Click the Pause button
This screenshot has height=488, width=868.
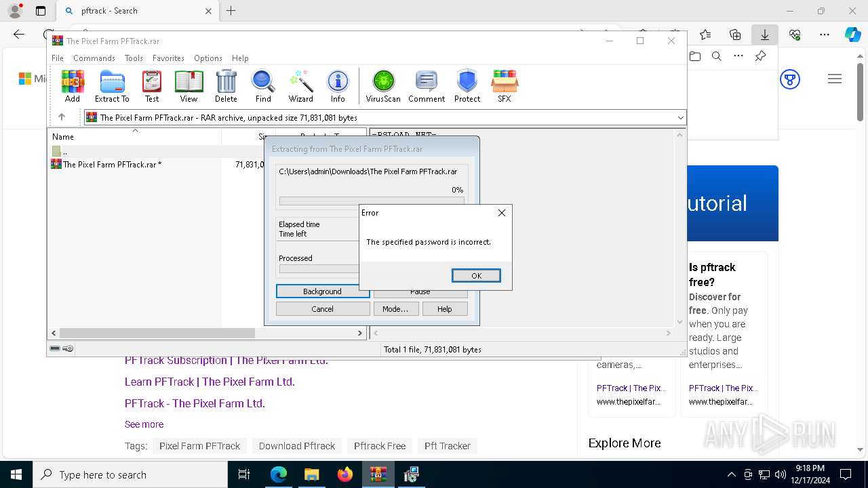coord(420,292)
